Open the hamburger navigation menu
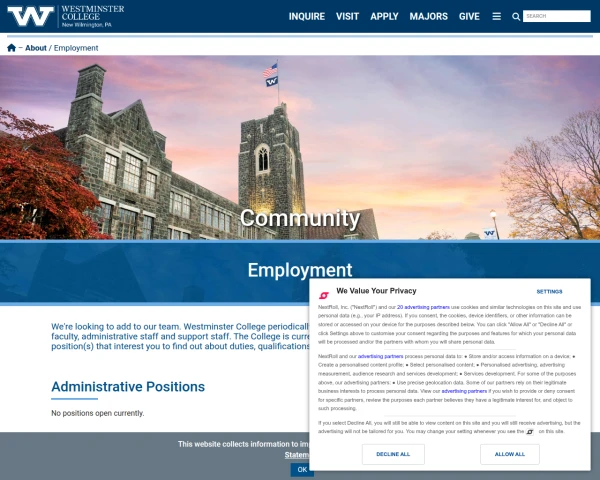600x480 pixels. point(497,17)
